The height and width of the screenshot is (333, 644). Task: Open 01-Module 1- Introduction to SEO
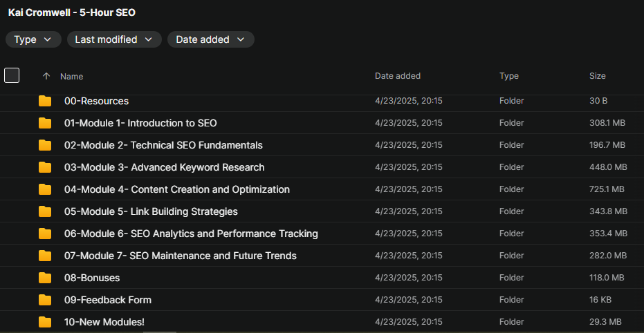(140, 123)
